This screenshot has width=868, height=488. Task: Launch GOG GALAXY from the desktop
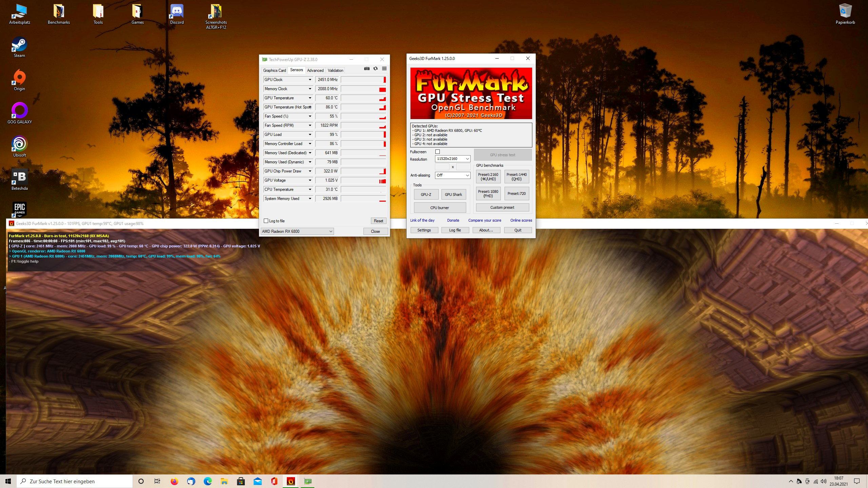pyautogui.click(x=19, y=114)
